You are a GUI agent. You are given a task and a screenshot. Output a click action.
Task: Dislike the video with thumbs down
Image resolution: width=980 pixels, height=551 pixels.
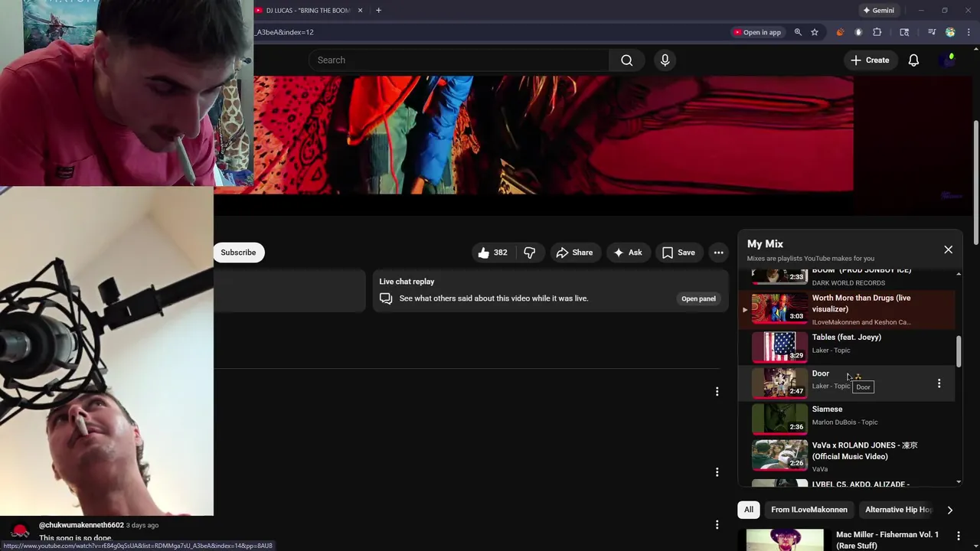click(x=529, y=253)
